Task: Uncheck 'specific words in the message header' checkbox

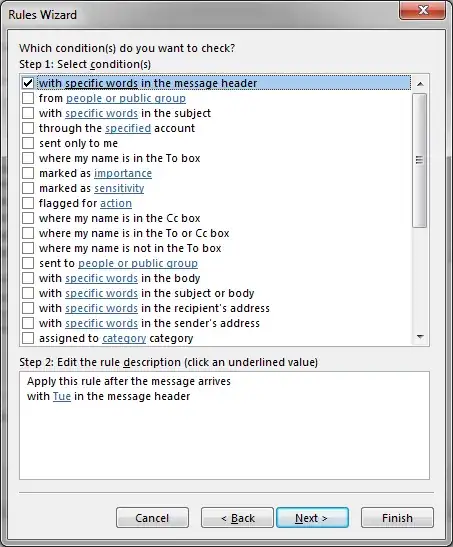Action: point(28,83)
